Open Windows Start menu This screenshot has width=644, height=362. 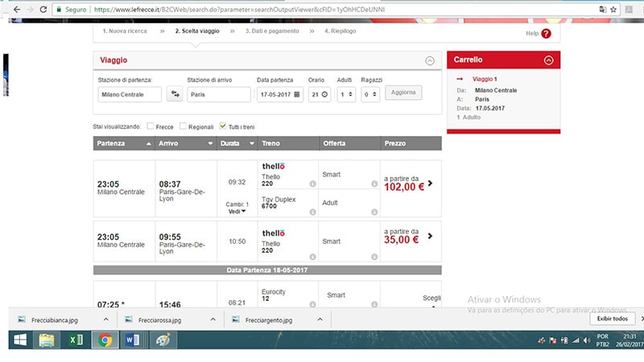coord(20,339)
